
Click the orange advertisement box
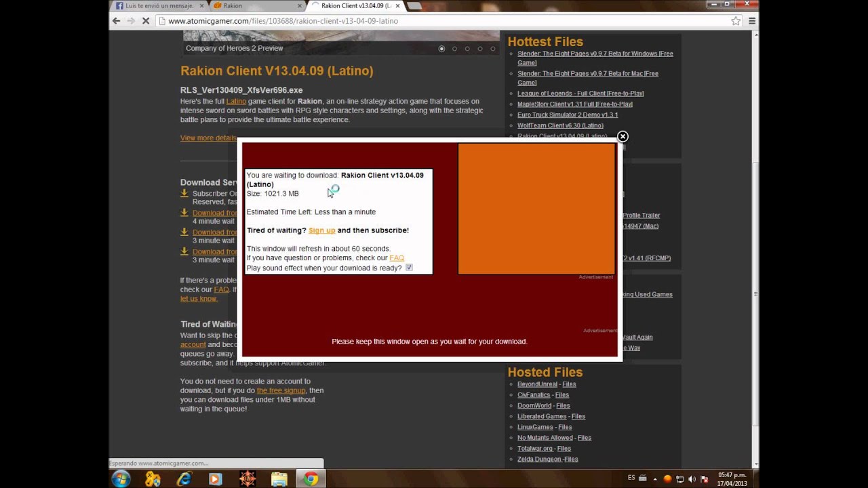pos(536,209)
